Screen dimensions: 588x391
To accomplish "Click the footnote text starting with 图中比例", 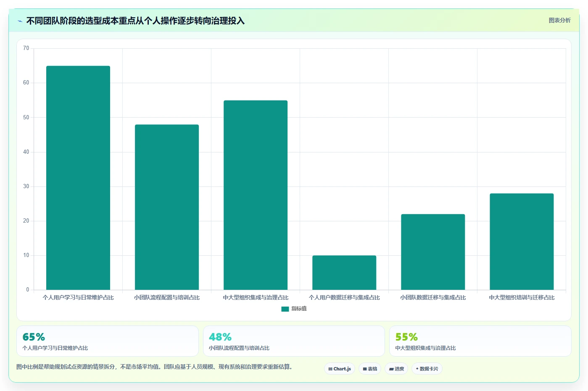I will [x=154, y=367].
